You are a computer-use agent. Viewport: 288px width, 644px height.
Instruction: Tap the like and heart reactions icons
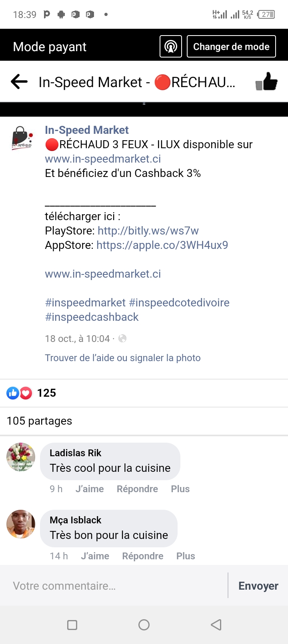(19, 393)
